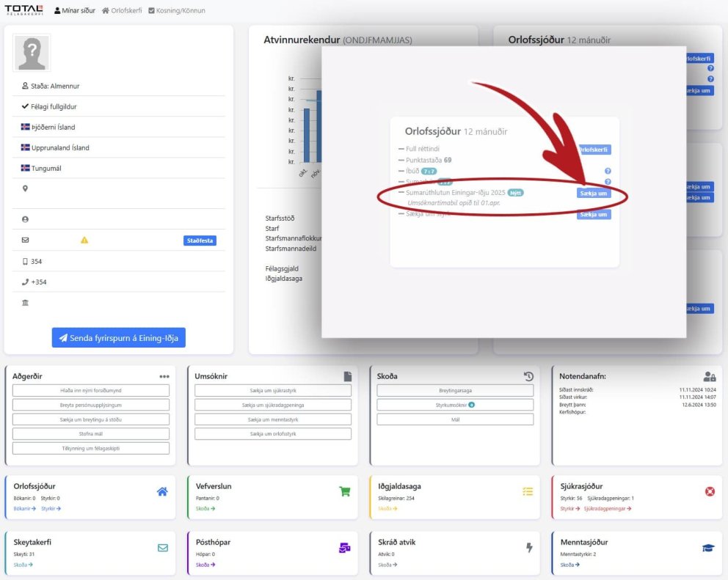Open the Skeytakerfi envelope icon
This screenshot has height=580, width=728.
coord(162,548)
